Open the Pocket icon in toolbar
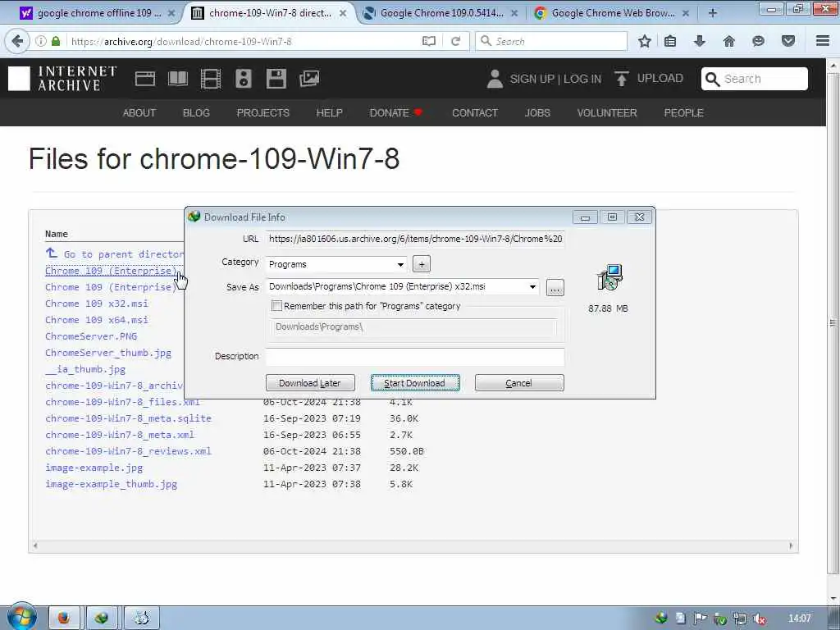Image resolution: width=840 pixels, height=630 pixels. [788, 41]
